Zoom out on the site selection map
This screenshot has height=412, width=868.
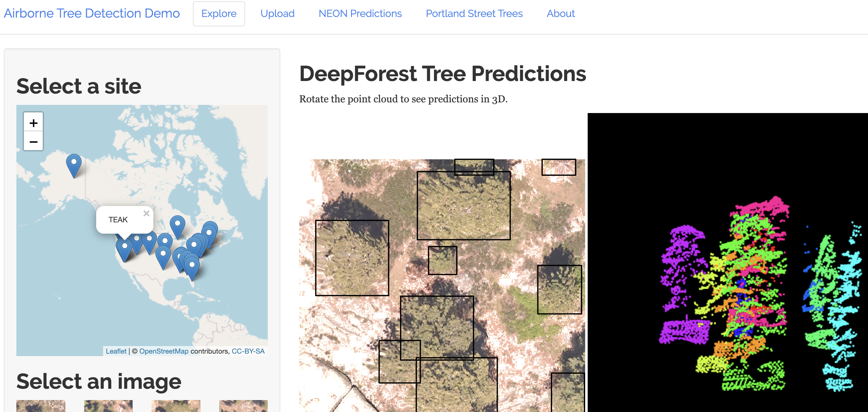coord(33,141)
